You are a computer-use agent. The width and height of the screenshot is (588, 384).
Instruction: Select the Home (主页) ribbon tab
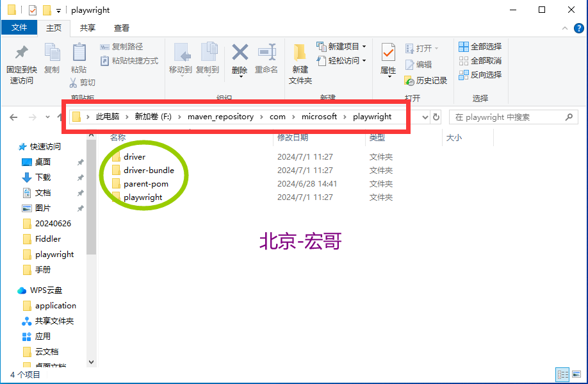pos(54,28)
